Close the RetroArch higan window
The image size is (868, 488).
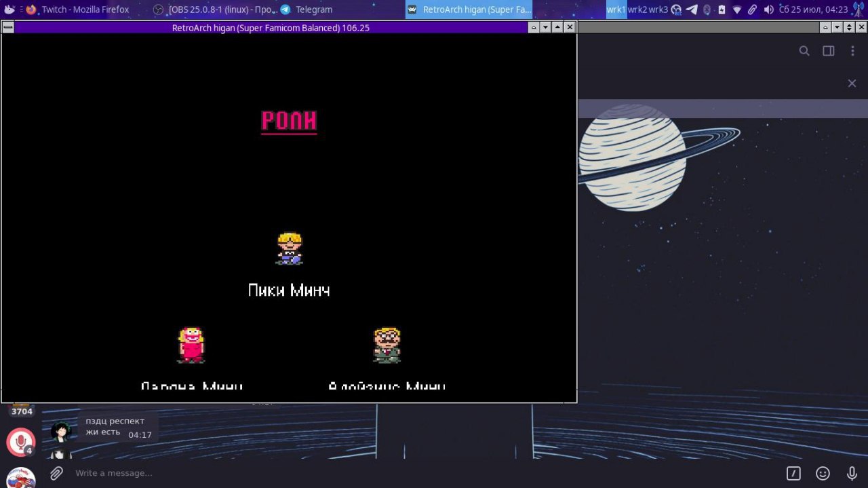coord(570,27)
